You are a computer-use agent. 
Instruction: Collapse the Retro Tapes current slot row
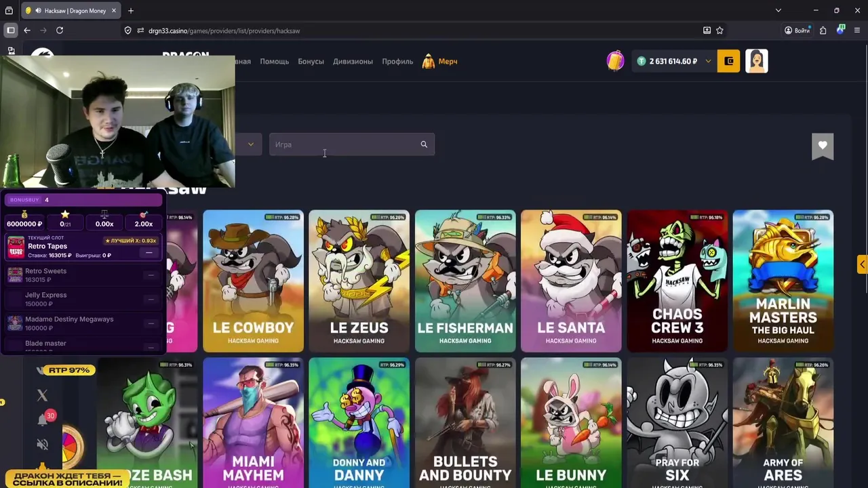coord(149,252)
